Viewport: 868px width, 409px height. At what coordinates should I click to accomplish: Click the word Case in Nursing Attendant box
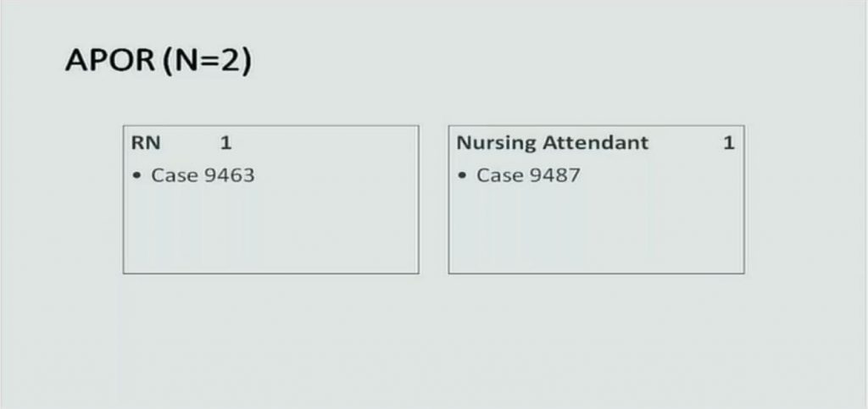tap(500, 175)
